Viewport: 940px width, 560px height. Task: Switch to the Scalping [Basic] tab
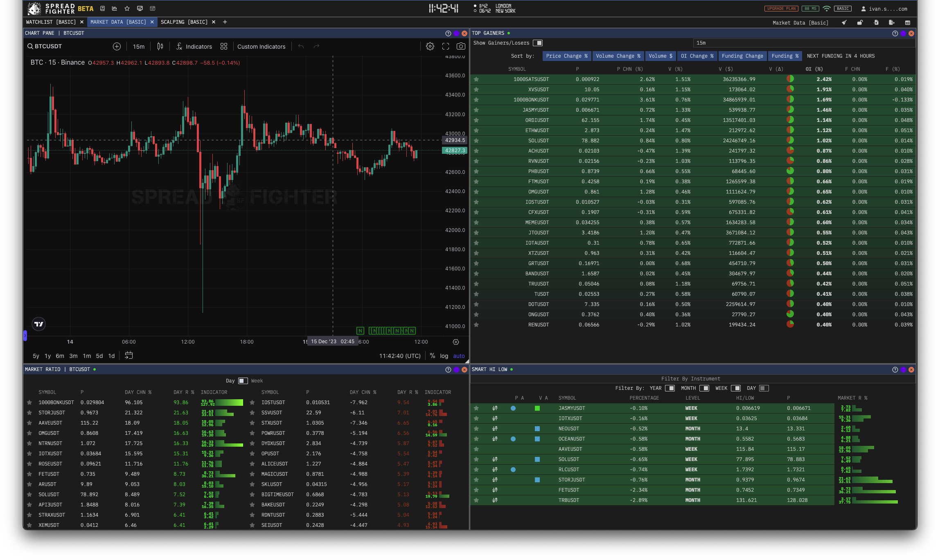coord(184,22)
